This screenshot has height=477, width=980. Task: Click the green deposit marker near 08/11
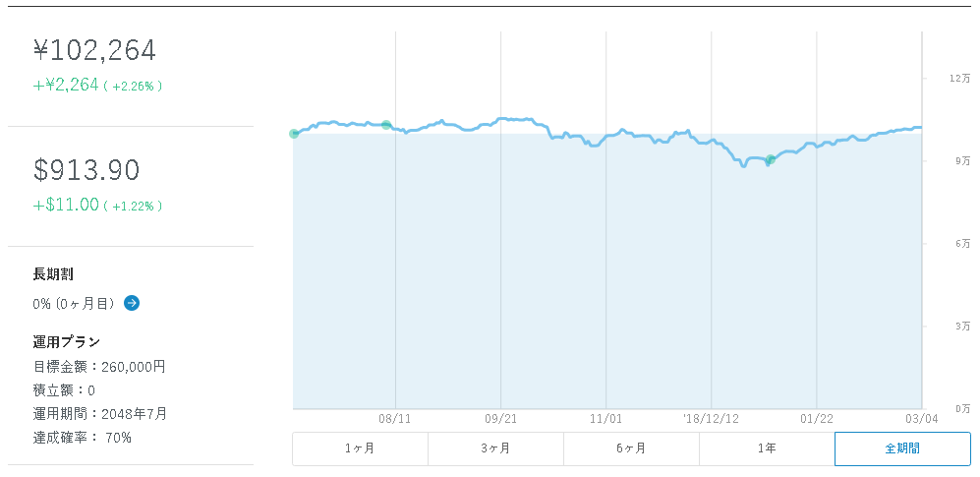(386, 125)
